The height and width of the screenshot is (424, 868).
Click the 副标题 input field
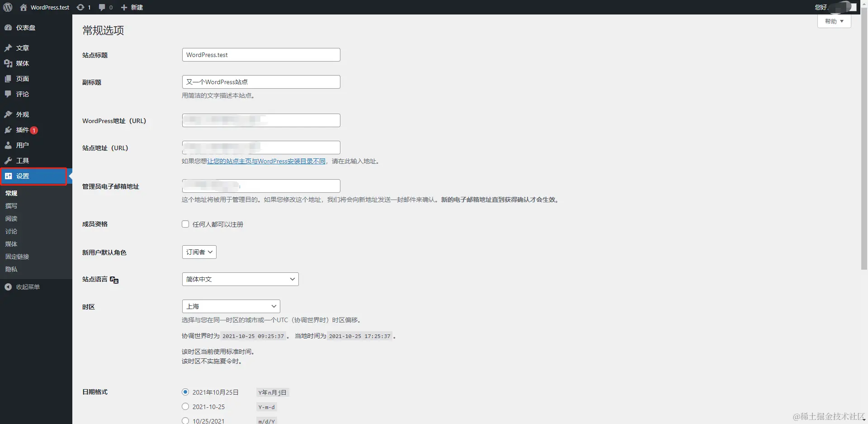pyautogui.click(x=261, y=82)
